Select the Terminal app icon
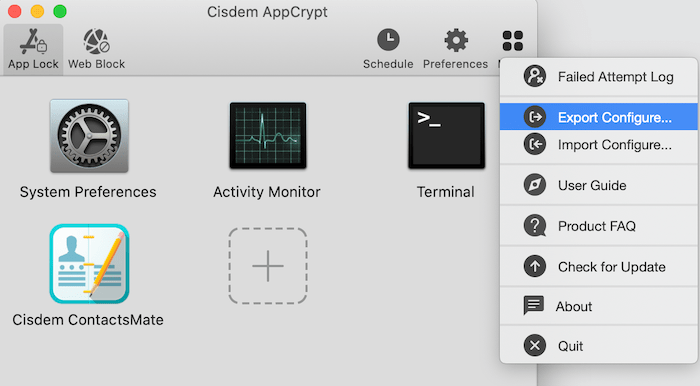 pyautogui.click(x=446, y=136)
